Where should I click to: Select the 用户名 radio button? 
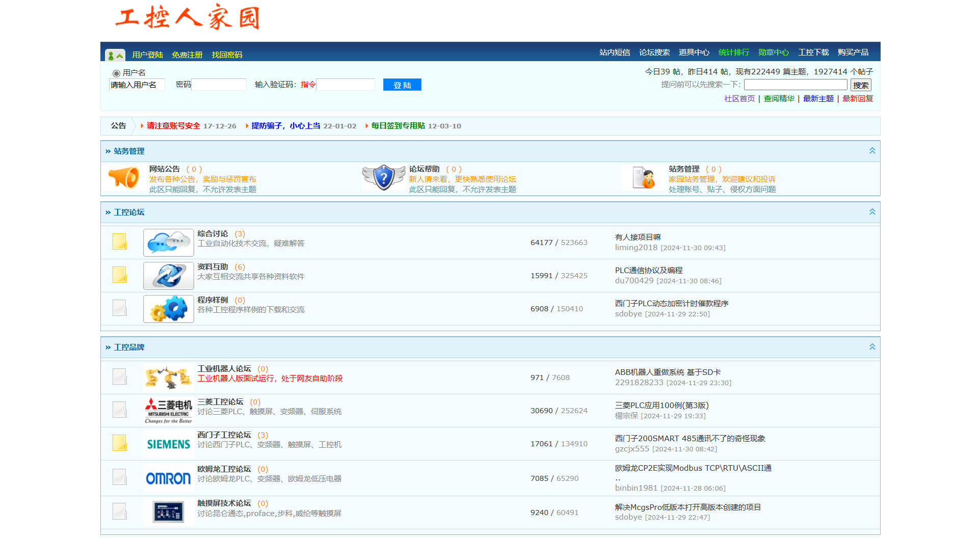pos(116,73)
